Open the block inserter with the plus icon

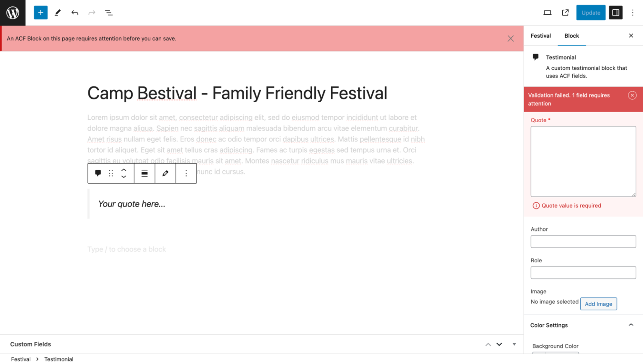pyautogui.click(x=41, y=13)
